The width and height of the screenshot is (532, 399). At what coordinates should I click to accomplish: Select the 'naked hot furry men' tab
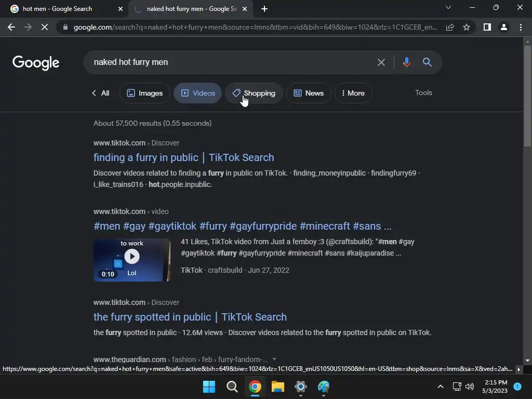191,9
